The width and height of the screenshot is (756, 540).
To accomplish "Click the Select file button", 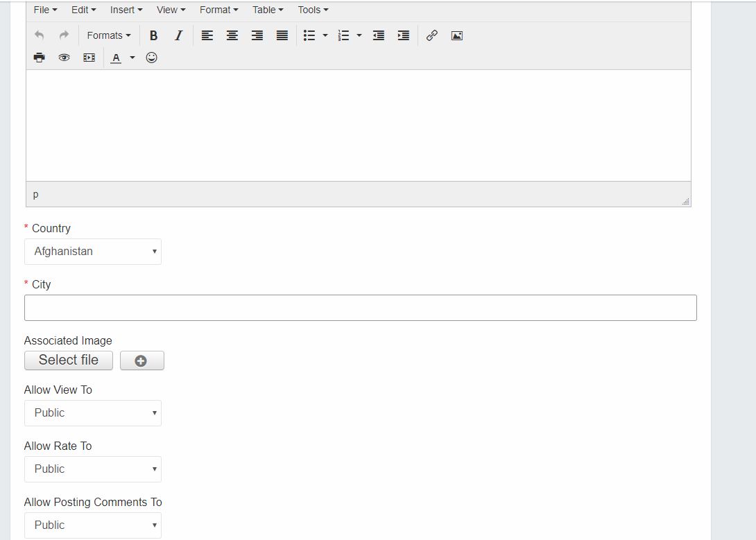I will [68, 360].
